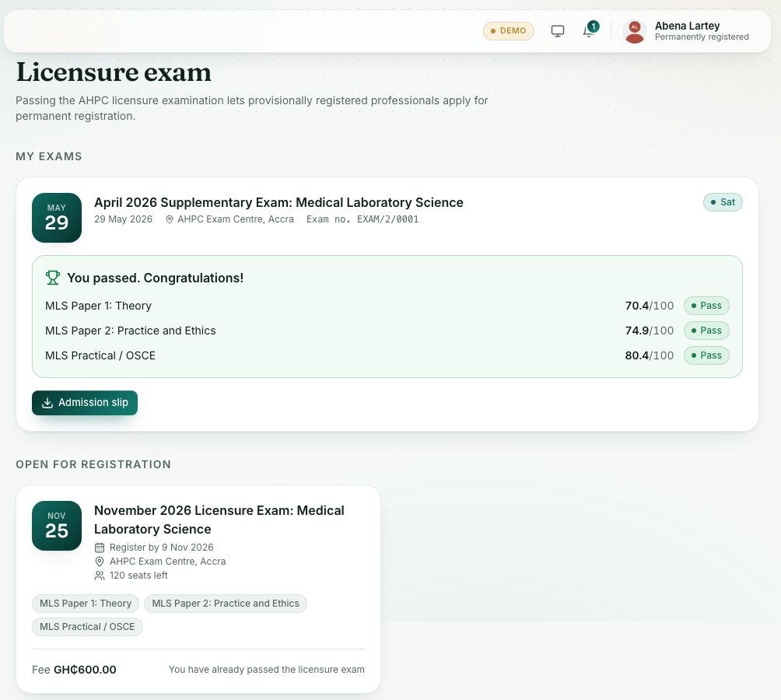Open Abena Lartey profile name
Viewport: 781px width, 700px height.
687,26
